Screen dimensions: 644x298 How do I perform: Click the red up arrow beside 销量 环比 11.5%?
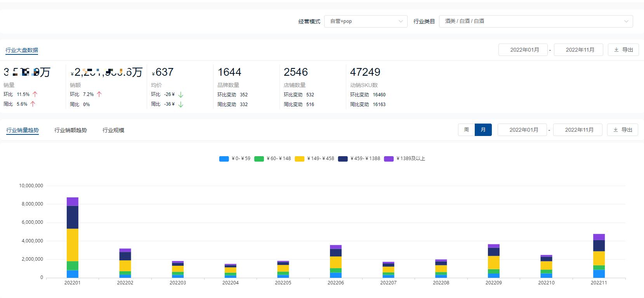click(x=35, y=94)
